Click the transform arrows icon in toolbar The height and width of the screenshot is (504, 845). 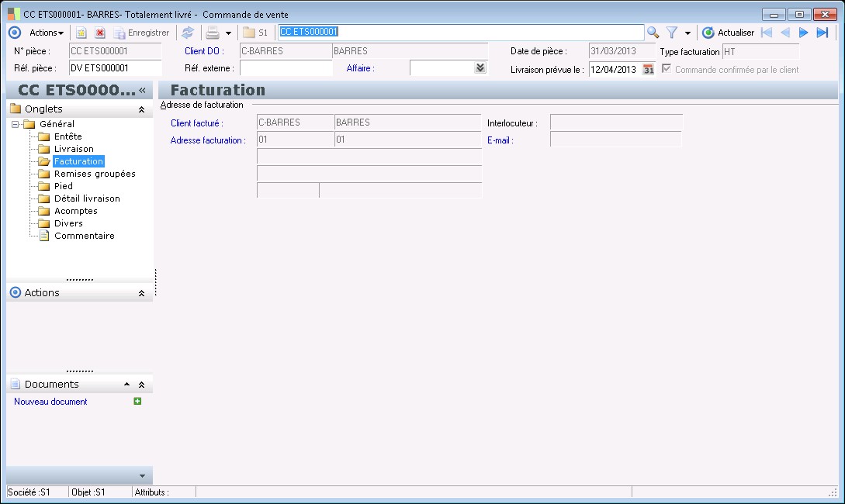tap(188, 33)
